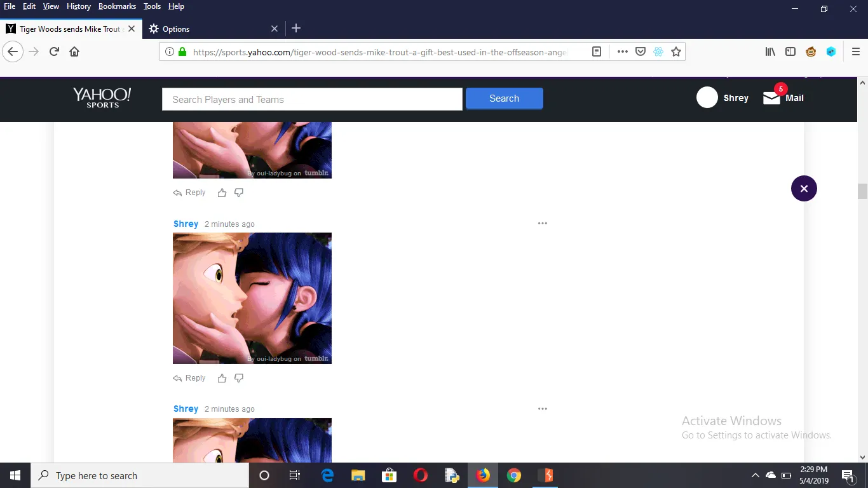Open page actions three-dot menu in URL bar
Viewport: 868px width, 488px height.
click(623, 52)
